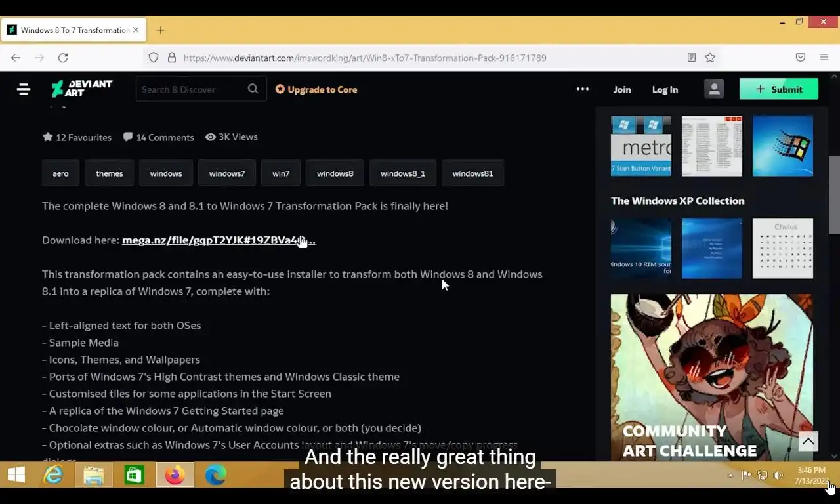This screenshot has width=840, height=504.
Task: Open File Explorer from the taskbar
Action: (93, 474)
